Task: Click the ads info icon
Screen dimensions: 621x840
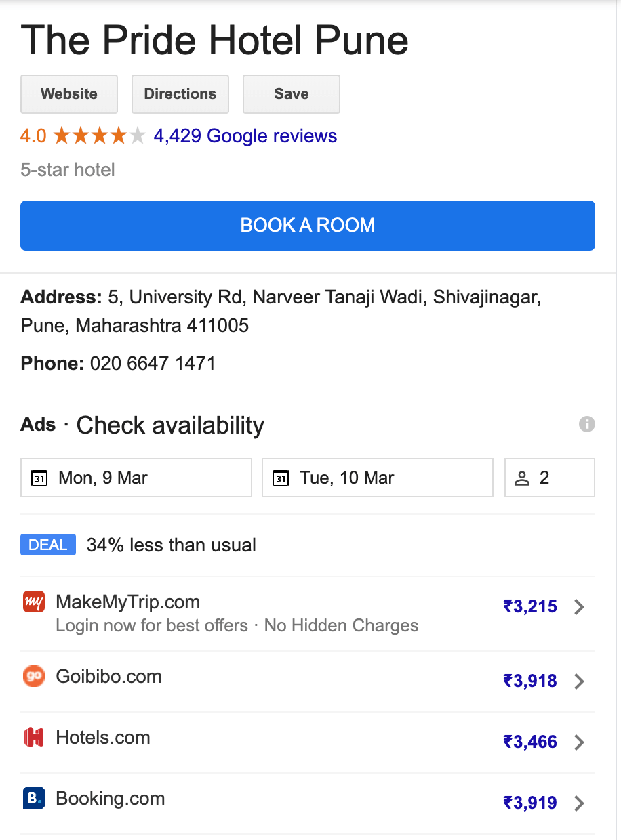Action: (587, 425)
